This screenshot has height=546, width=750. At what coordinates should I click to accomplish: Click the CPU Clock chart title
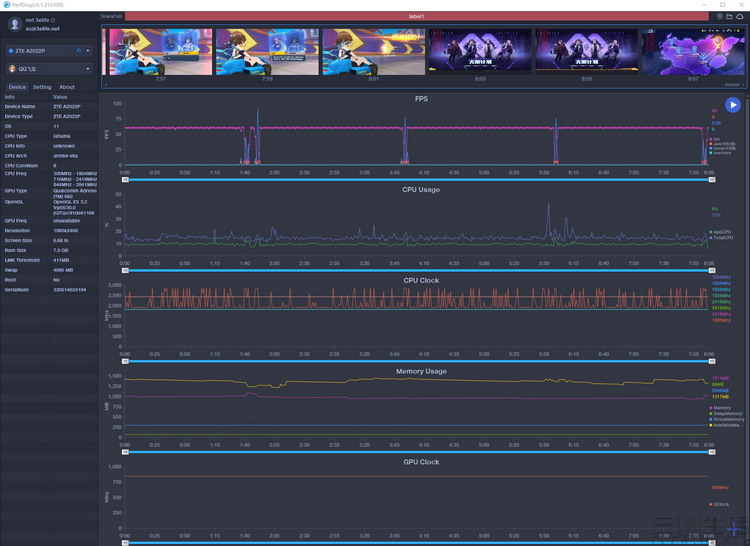click(x=421, y=281)
